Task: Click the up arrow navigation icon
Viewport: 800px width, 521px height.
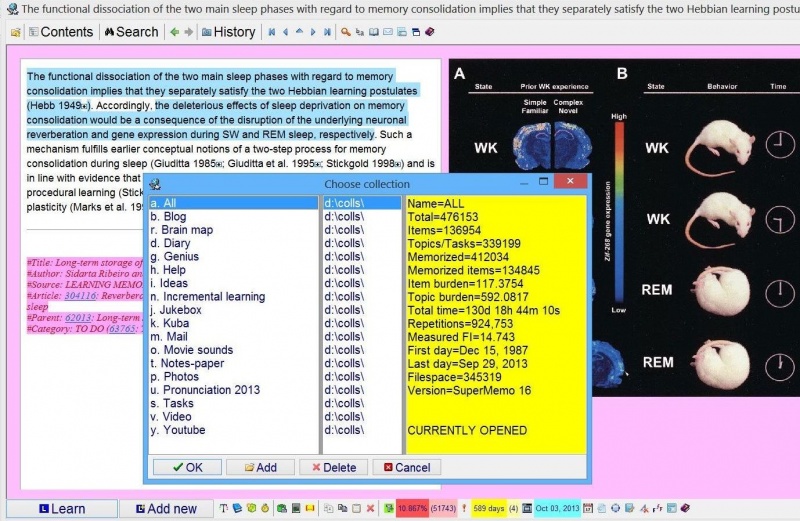Action: pyautogui.click(x=299, y=32)
